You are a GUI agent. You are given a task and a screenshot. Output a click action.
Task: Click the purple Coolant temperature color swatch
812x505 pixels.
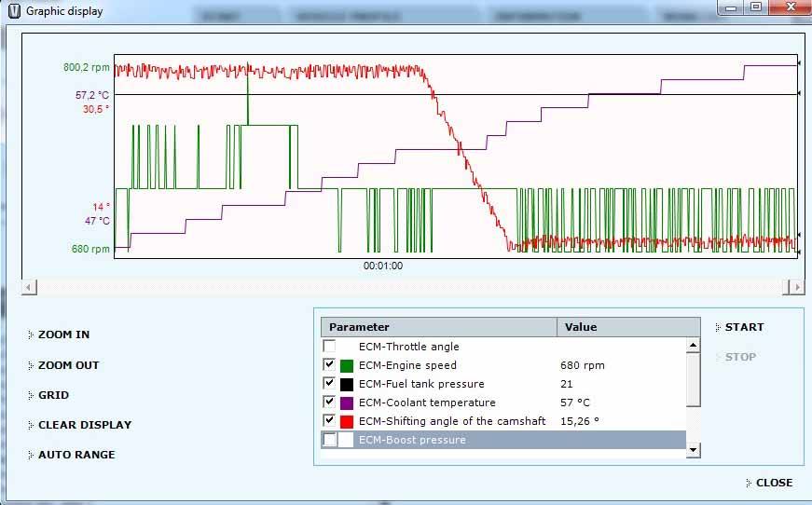pyautogui.click(x=347, y=403)
